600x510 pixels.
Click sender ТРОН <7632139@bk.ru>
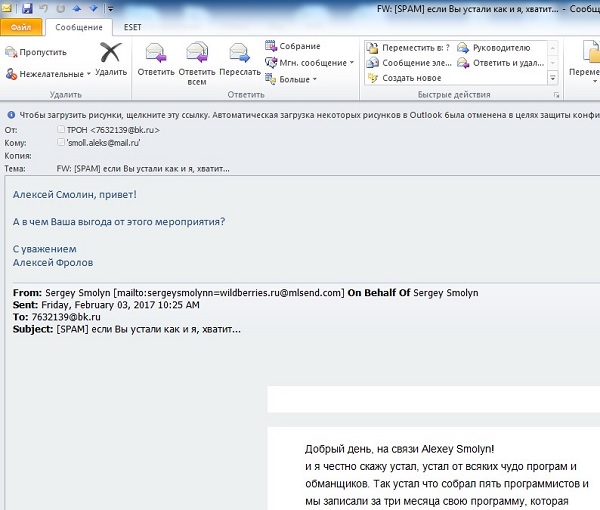coord(113,130)
